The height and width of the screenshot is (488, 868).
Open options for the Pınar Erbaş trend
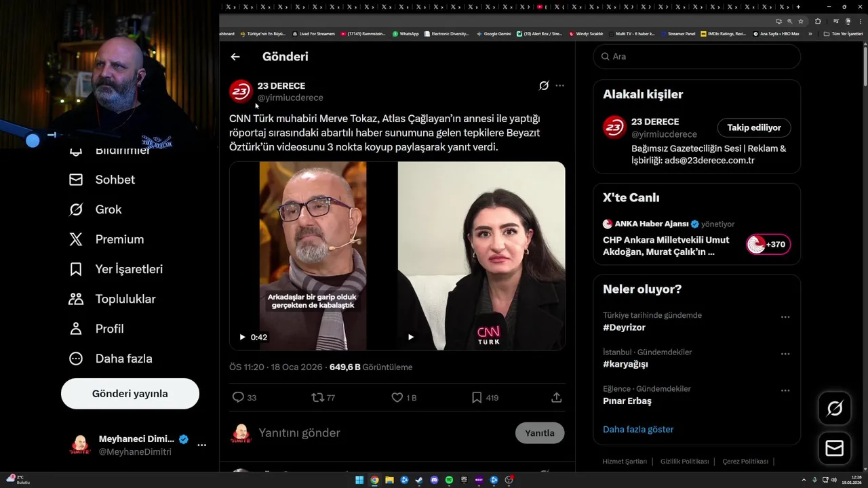point(785,390)
